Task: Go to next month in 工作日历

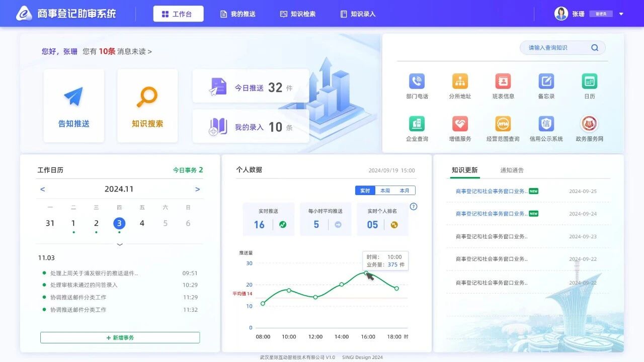Action: click(197, 190)
